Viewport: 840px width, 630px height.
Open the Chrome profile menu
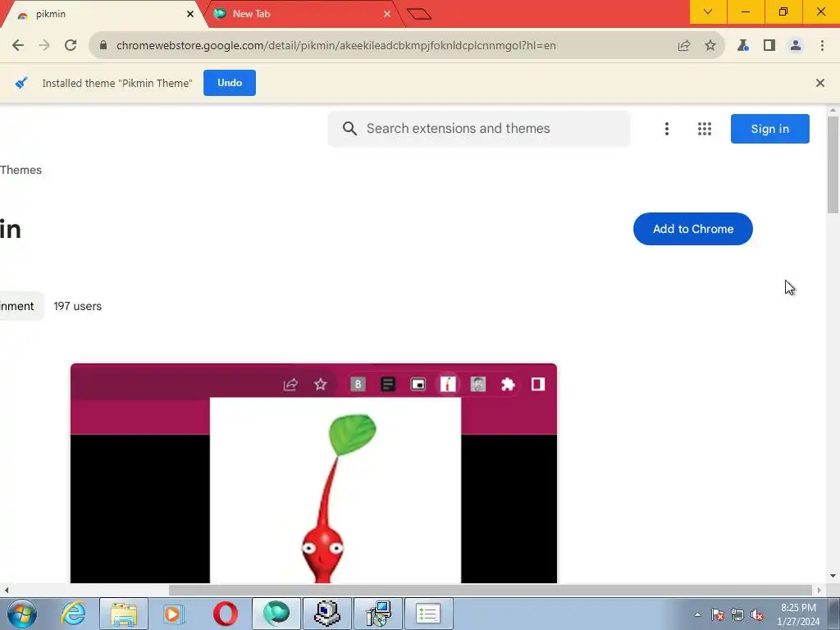pyautogui.click(x=796, y=46)
